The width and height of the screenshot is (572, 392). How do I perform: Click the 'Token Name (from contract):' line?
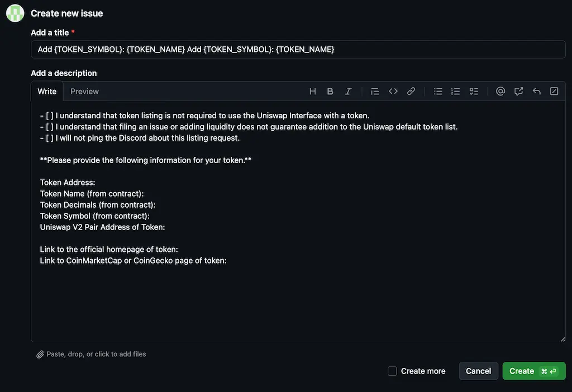(x=92, y=194)
